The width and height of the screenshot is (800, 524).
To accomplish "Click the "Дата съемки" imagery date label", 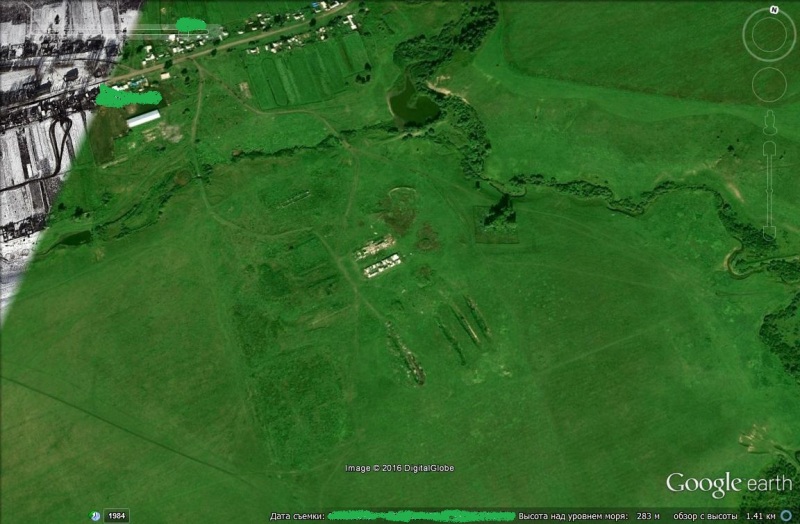I will 296,516.
